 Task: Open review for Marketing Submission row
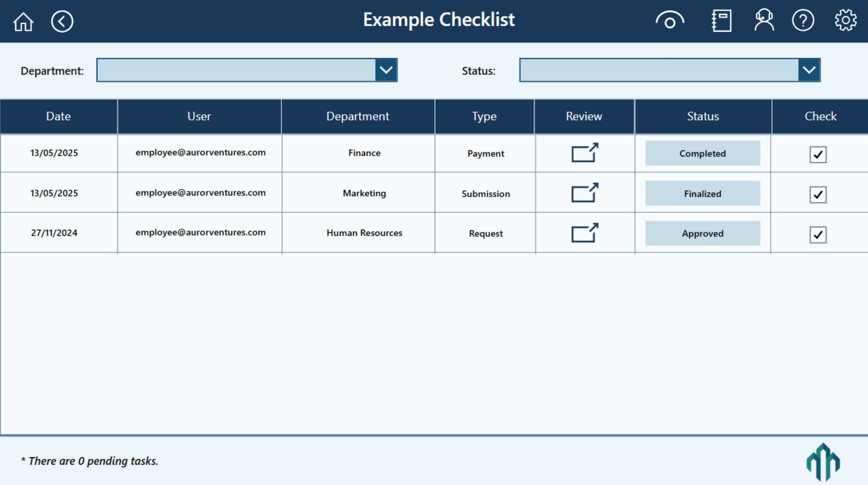(584, 193)
